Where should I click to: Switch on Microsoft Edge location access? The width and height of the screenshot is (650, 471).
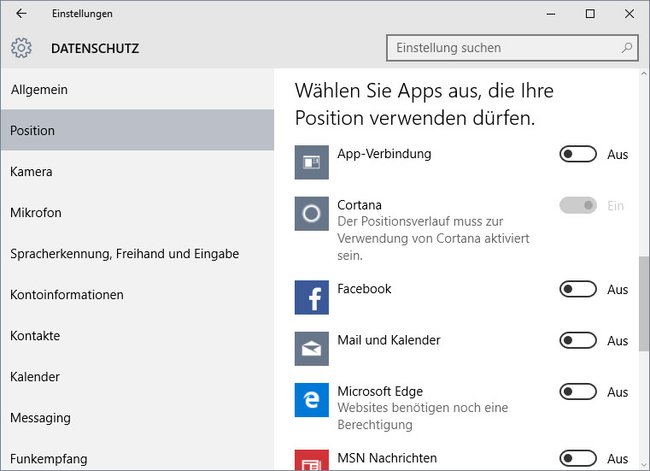[x=578, y=392]
